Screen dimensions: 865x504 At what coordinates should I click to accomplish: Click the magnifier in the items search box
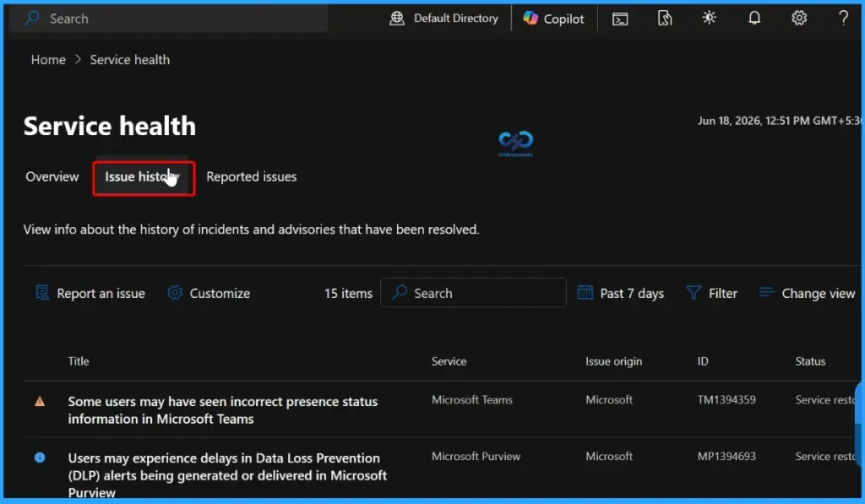click(x=400, y=292)
